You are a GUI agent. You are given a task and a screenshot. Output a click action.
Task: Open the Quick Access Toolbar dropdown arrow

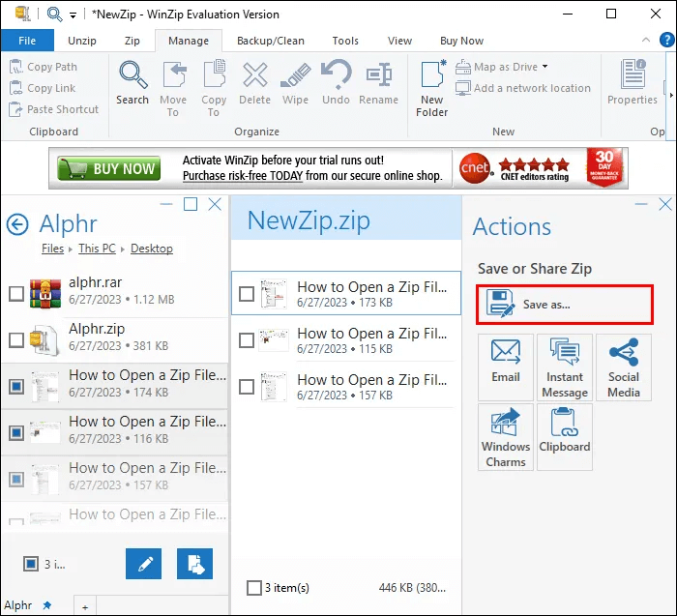click(73, 15)
